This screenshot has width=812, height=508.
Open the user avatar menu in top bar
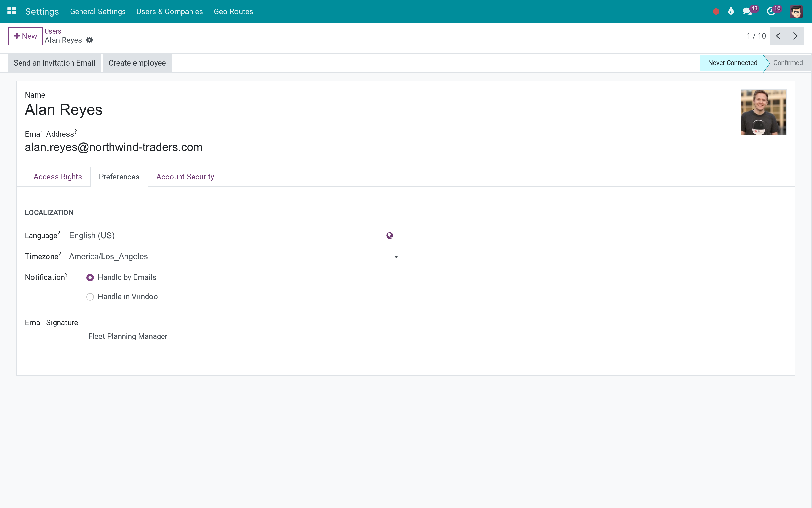click(796, 12)
